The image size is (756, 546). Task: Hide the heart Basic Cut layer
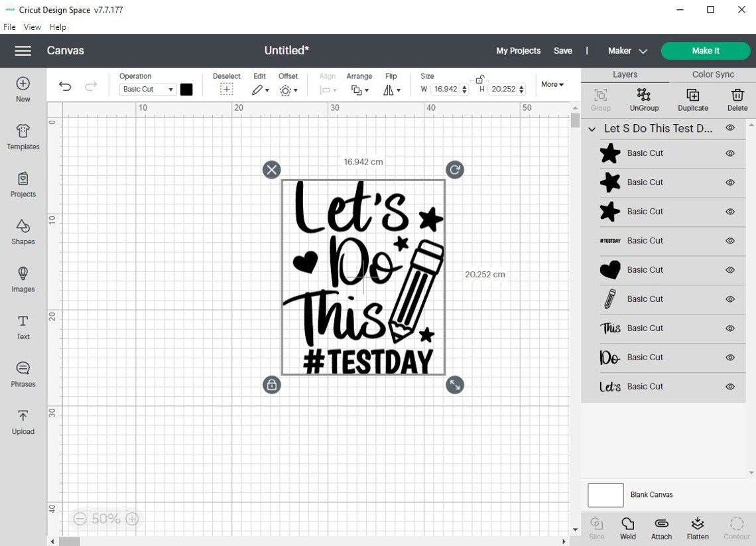coord(729,270)
